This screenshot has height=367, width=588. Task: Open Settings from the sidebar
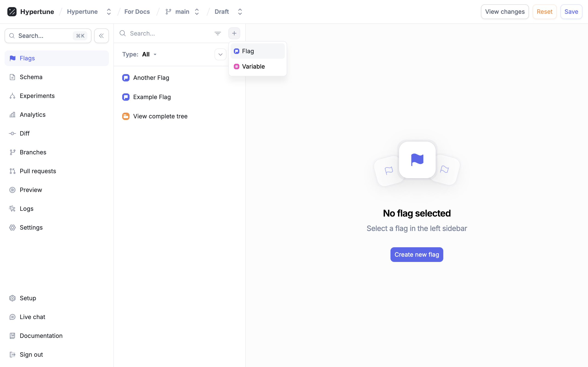(31, 228)
